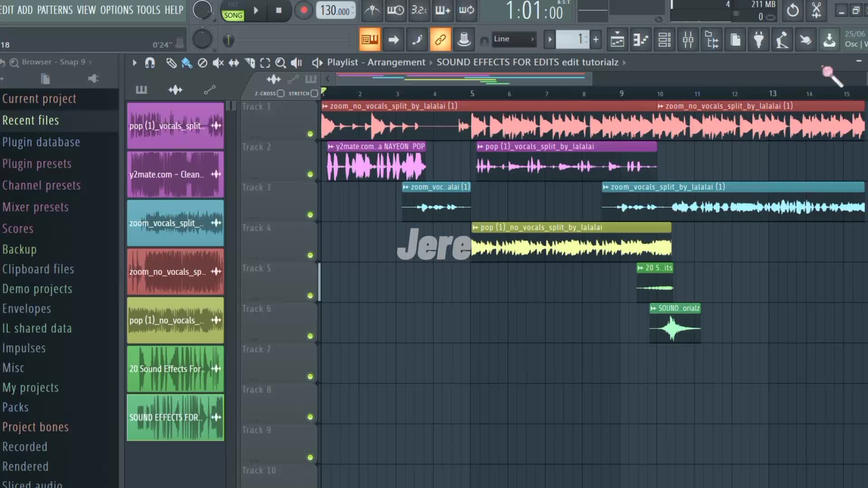Enable the STRETCH toggle

coord(314,93)
